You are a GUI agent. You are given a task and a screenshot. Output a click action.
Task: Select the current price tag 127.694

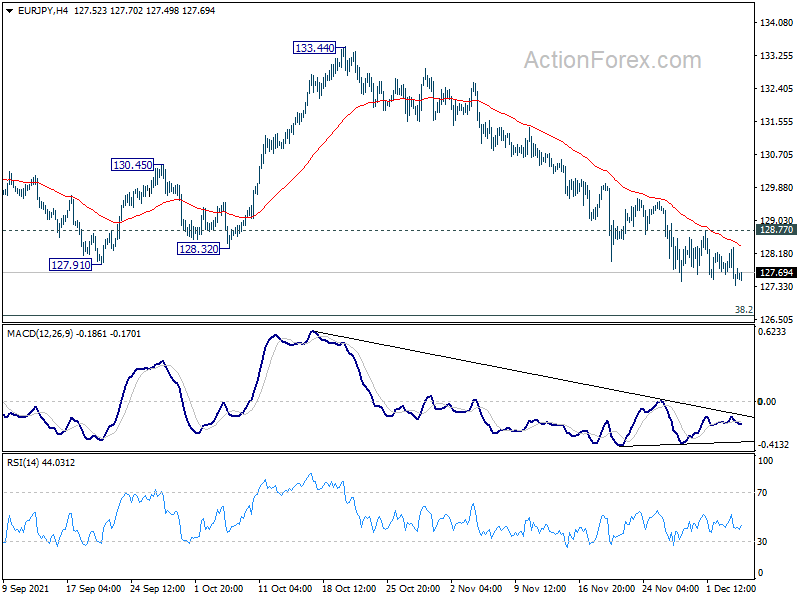[776, 272]
